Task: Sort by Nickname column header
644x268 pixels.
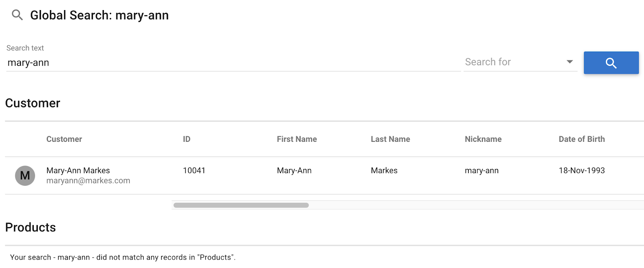Action: coord(483,139)
